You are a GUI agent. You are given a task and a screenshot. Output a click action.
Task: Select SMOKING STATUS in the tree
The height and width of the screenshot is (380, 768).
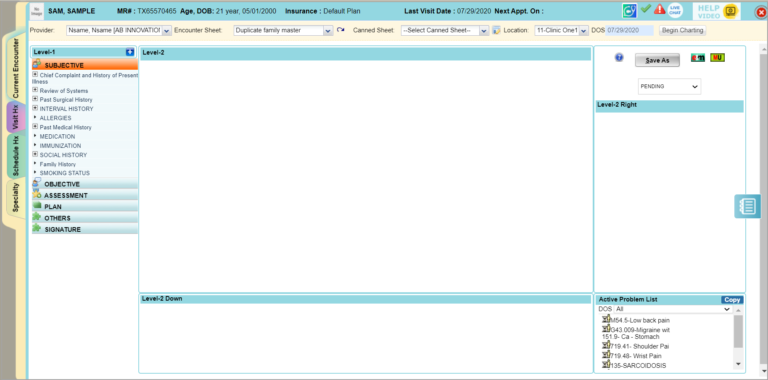pos(65,173)
